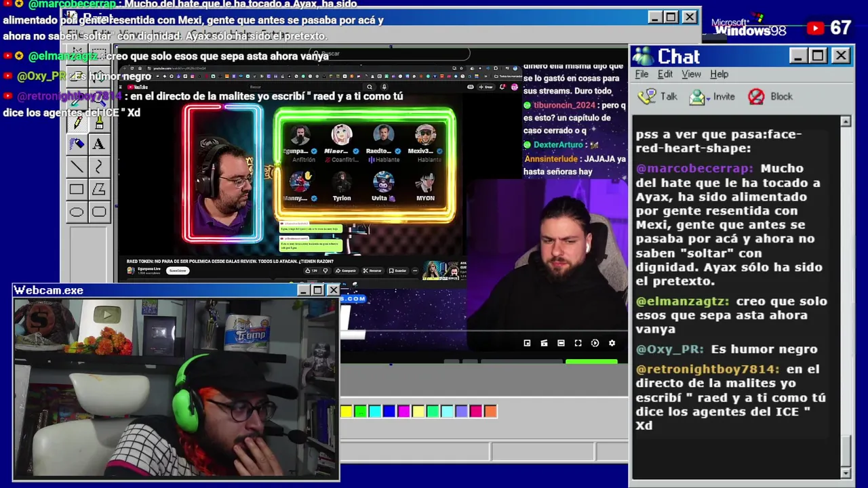Image resolution: width=868 pixels, height=488 pixels.
Task: Select the Polygon shape tool
Action: [x=99, y=190]
